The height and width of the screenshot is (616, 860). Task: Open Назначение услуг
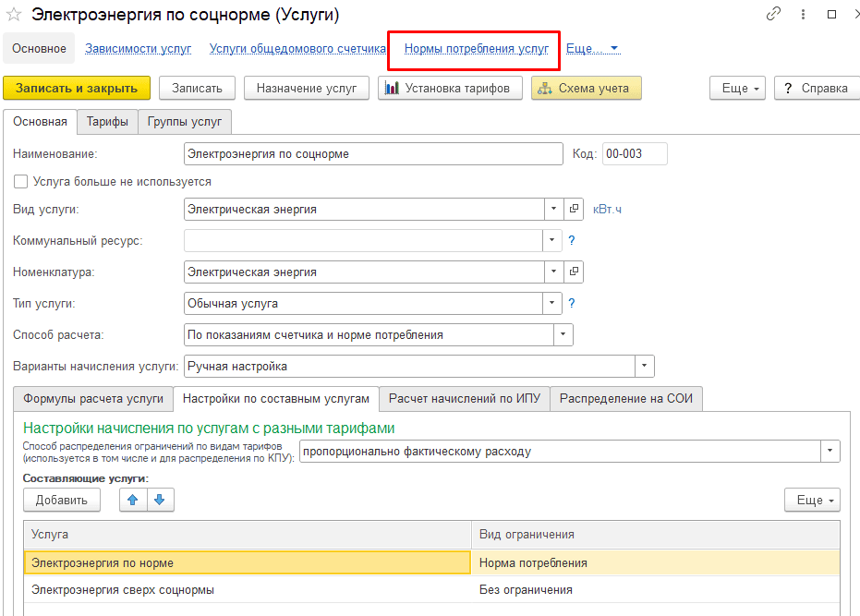click(x=307, y=89)
